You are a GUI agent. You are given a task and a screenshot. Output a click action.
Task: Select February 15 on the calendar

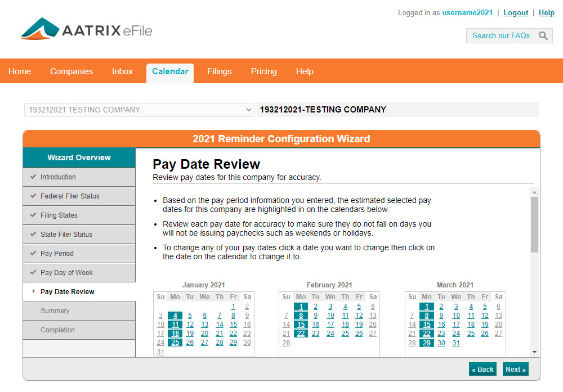click(x=301, y=325)
